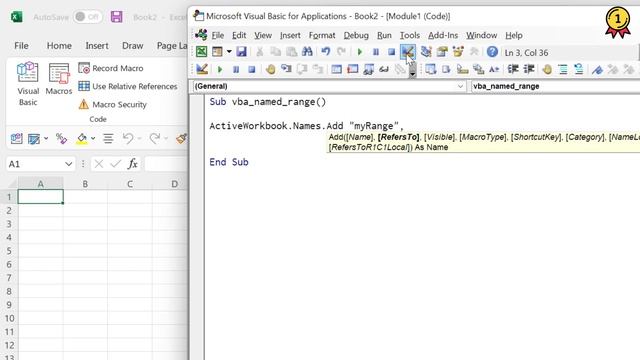The height and width of the screenshot is (360, 640).
Task: Expand the Name Box dropdown showing A1
Action: pos(68,164)
